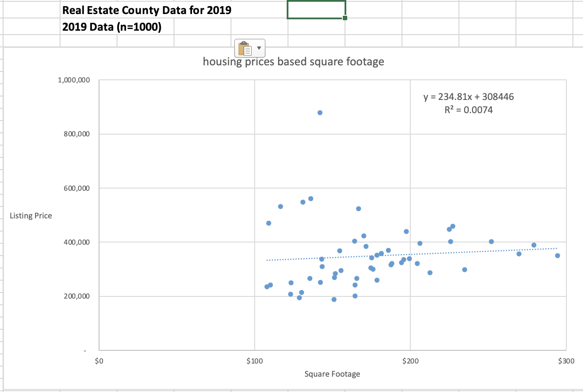Click the 1,000,000 gridline label

pos(75,79)
